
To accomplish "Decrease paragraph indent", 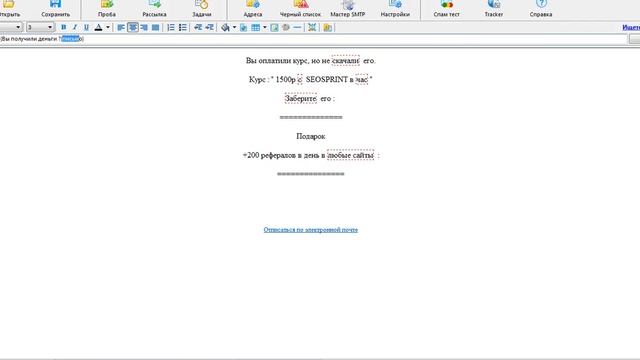I will click(198, 27).
